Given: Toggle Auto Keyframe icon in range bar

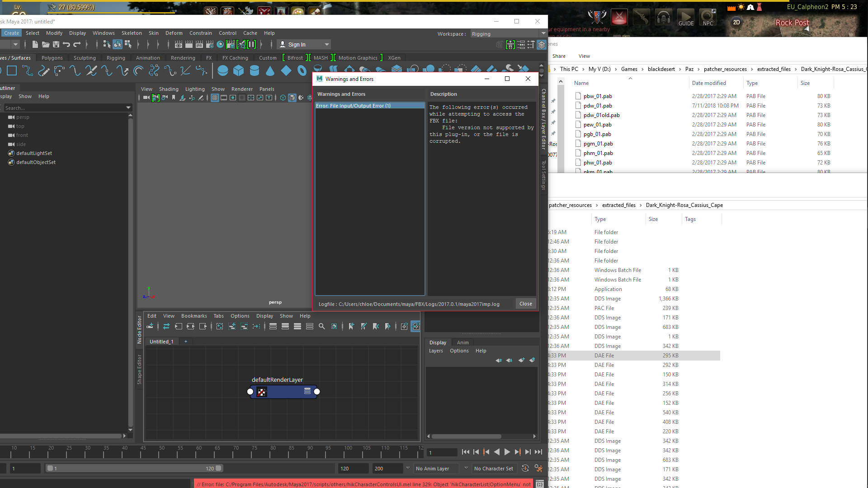Looking at the screenshot, I should click(x=525, y=469).
